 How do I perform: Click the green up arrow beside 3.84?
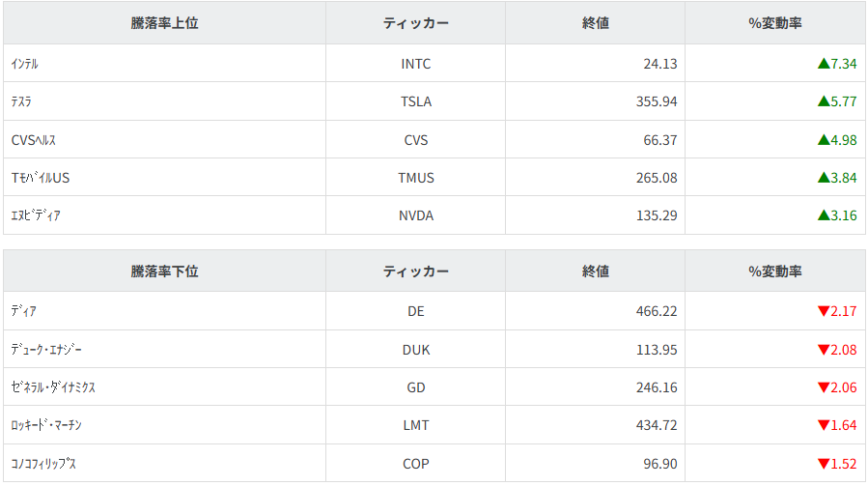pyautogui.click(x=823, y=178)
